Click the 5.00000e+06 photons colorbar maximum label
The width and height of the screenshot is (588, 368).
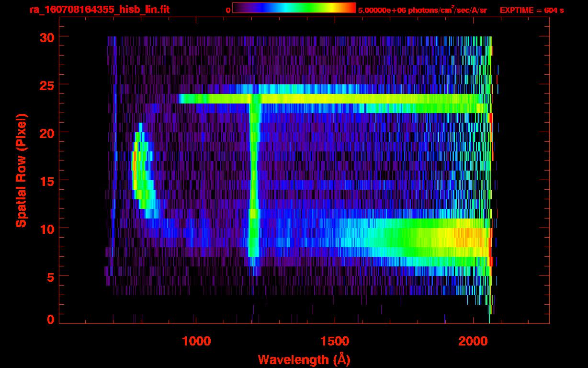point(422,10)
